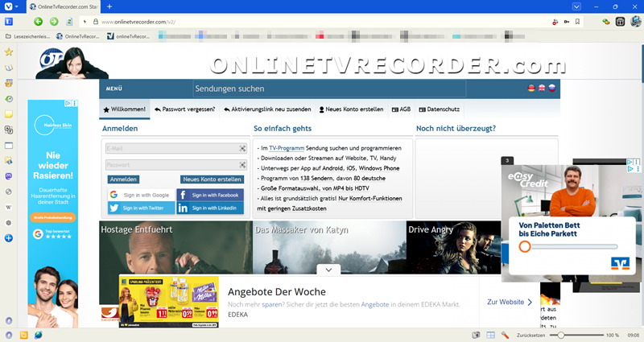
Task: Open the MENÜ dropdown on the site
Action: pos(114,89)
